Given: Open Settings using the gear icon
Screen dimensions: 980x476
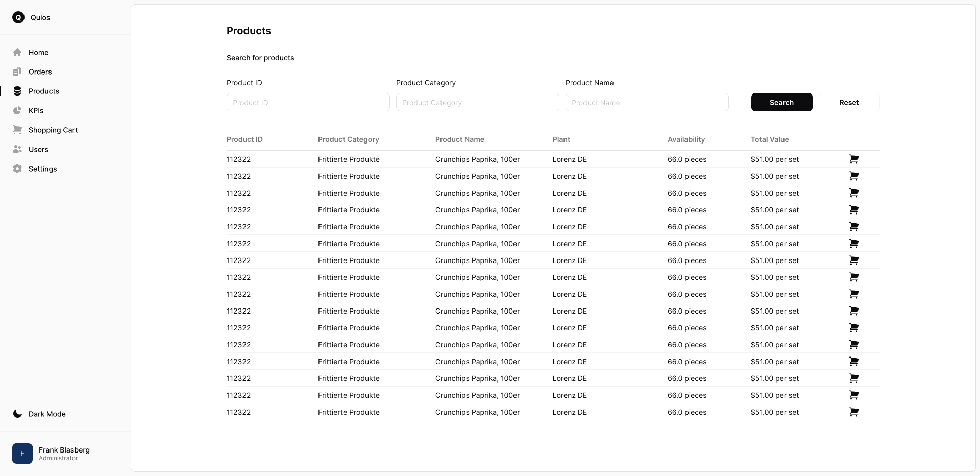Looking at the screenshot, I should 17,169.
